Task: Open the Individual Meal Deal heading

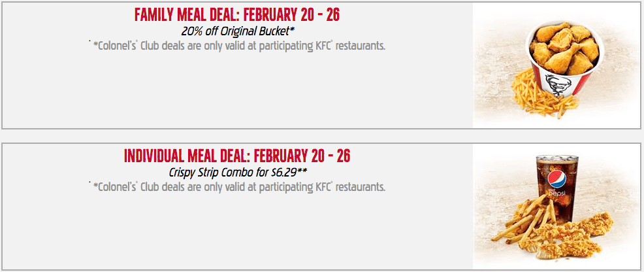Action: 237,156
